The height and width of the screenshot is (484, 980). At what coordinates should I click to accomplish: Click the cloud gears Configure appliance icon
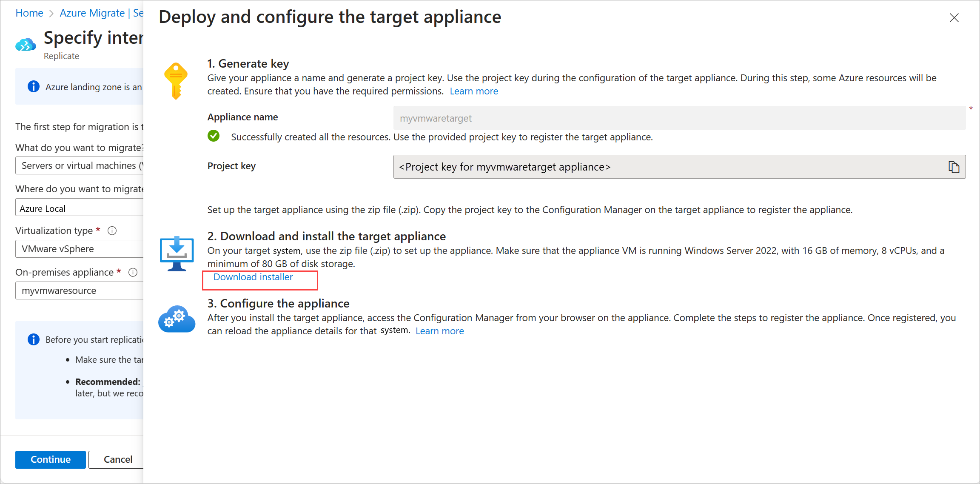[x=177, y=319]
